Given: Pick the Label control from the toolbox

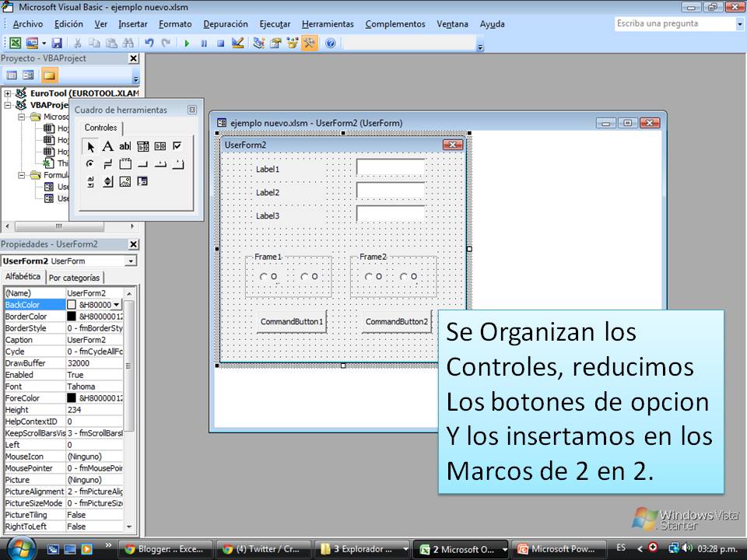Looking at the screenshot, I should [x=107, y=146].
